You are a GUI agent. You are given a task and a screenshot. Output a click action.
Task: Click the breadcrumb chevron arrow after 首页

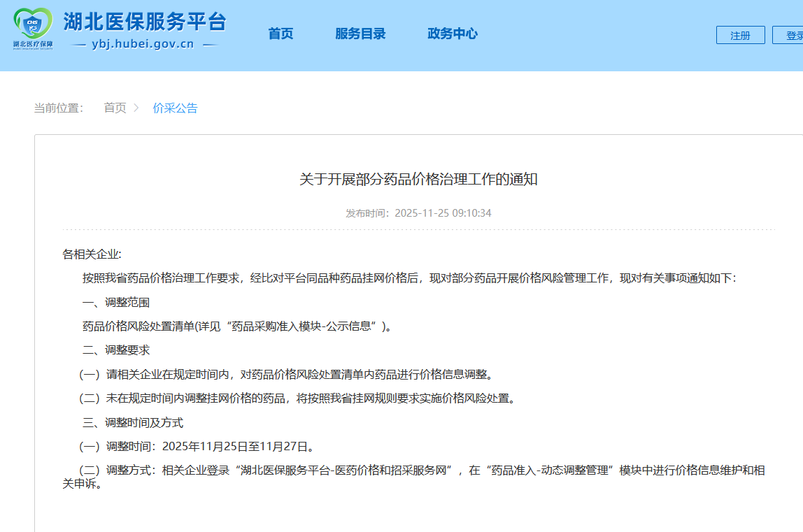click(x=136, y=108)
